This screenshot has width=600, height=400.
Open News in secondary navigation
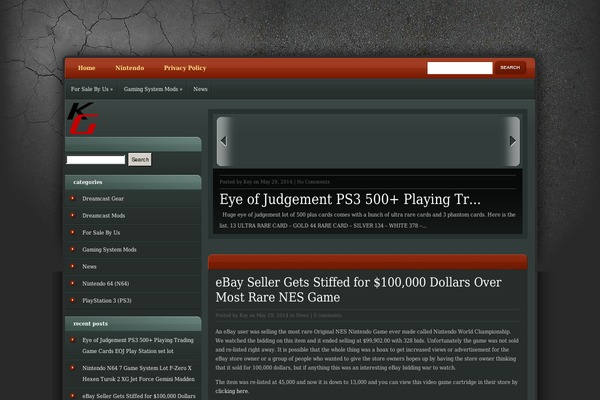[x=200, y=89]
